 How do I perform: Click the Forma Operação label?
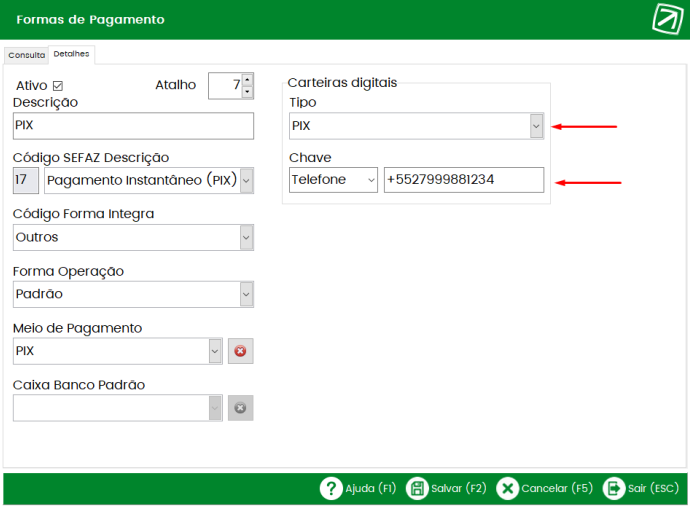click(68, 271)
